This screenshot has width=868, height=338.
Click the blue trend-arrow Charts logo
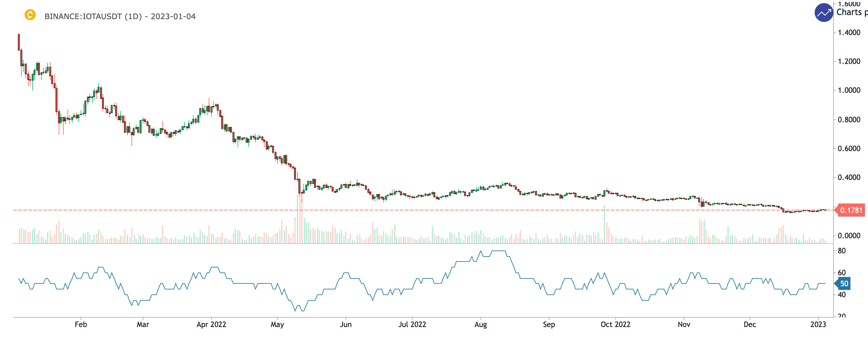coord(823,13)
